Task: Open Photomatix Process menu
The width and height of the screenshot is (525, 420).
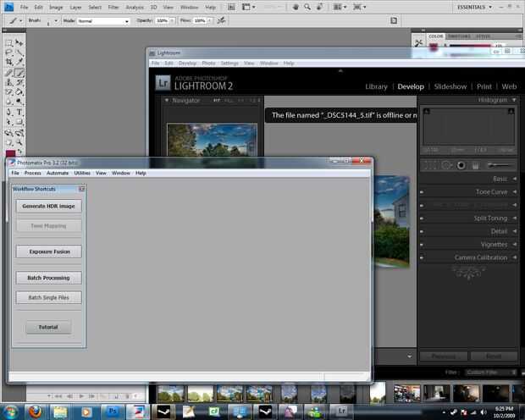Action: [32, 173]
